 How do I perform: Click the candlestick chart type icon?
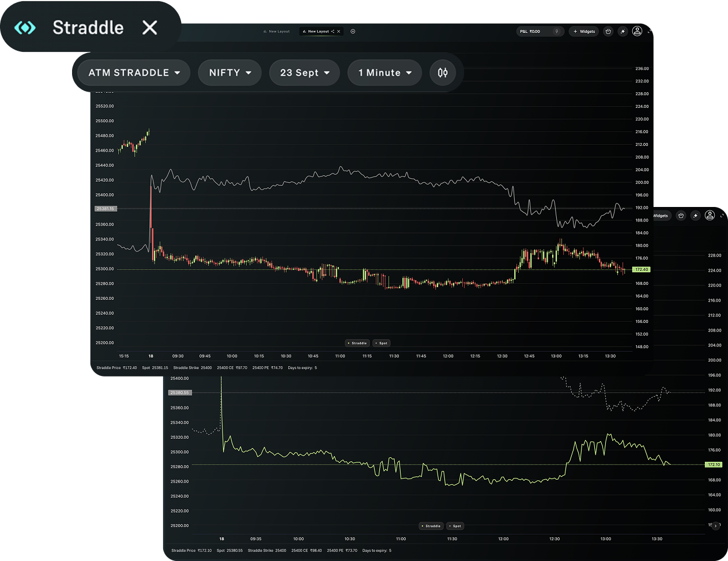click(x=443, y=73)
